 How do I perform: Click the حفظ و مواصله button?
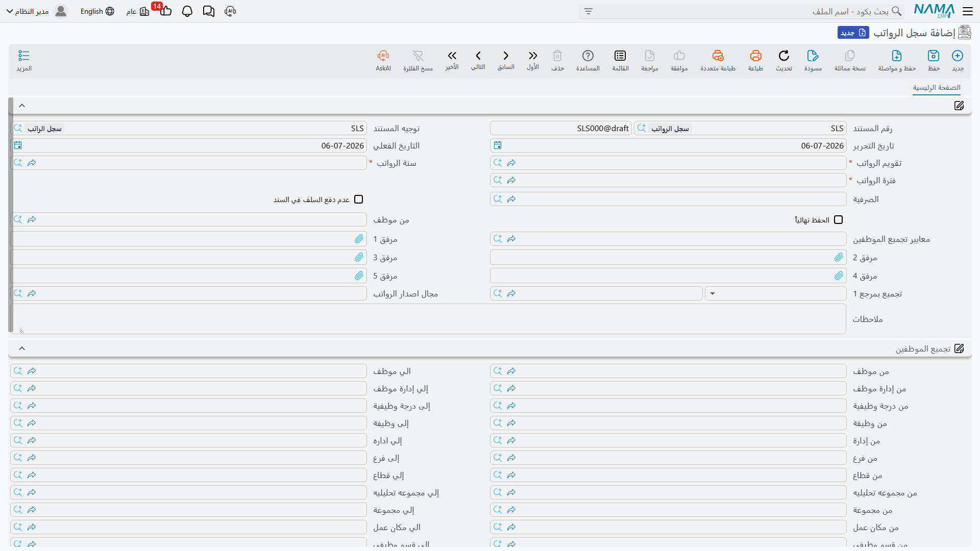(x=897, y=60)
